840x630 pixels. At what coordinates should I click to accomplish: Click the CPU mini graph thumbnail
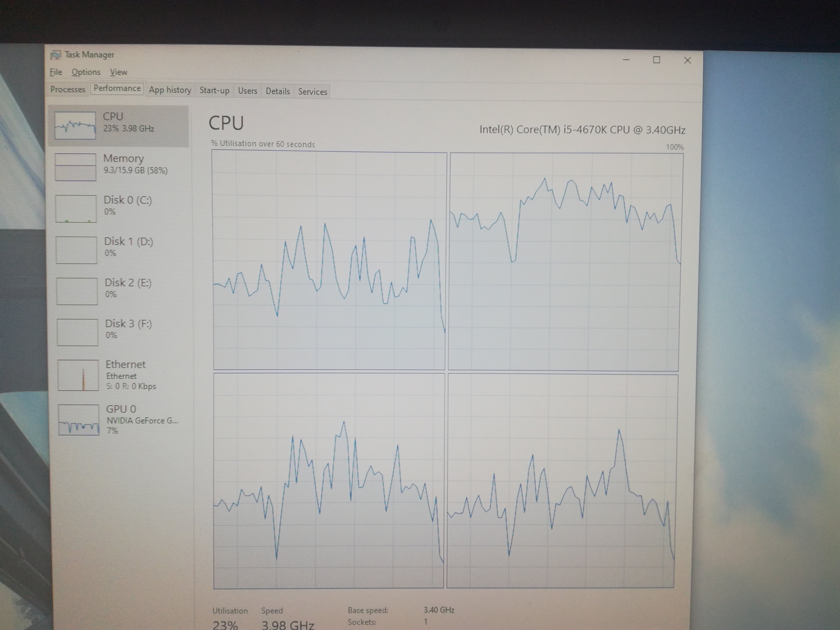click(x=75, y=125)
